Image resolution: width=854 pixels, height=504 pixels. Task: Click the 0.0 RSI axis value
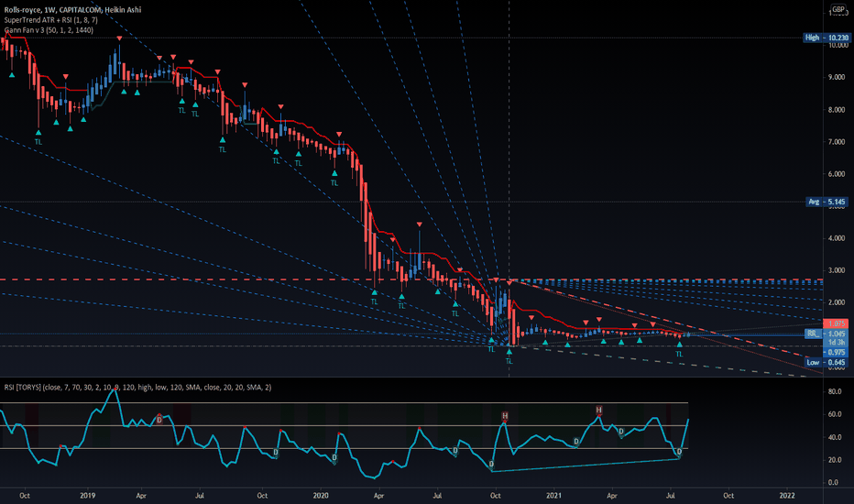point(835,482)
